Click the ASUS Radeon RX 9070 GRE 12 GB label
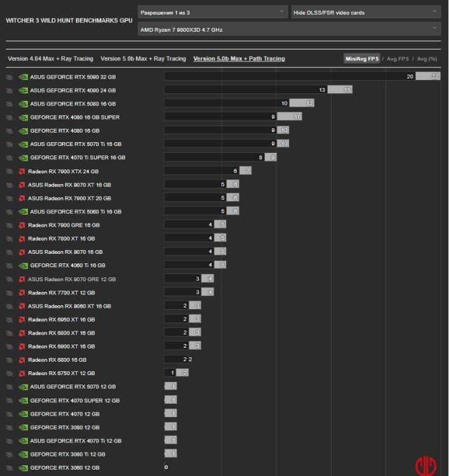This screenshot has height=476, width=449. point(72,279)
